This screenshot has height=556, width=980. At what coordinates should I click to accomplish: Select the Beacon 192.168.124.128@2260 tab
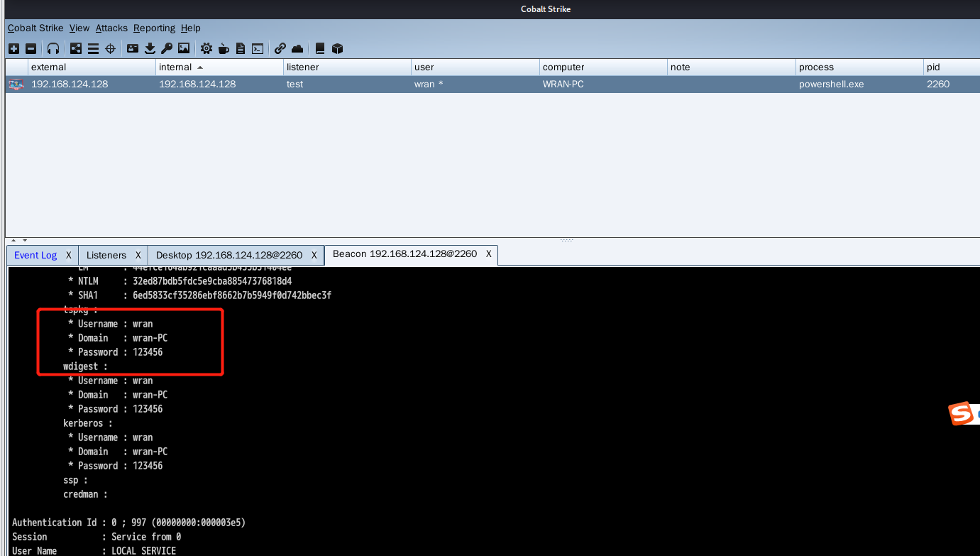click(404, 254)
